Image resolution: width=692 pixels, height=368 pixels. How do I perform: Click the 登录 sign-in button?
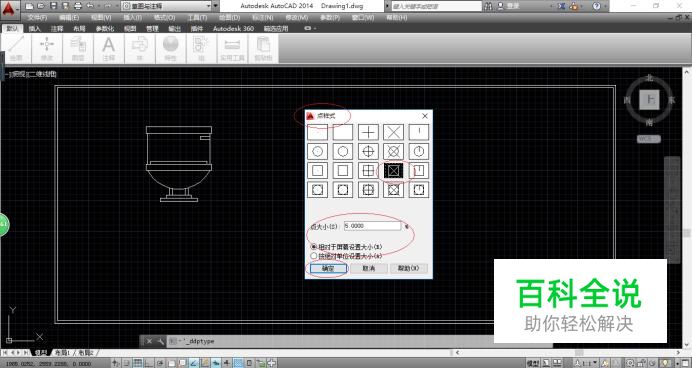[508, 6]
